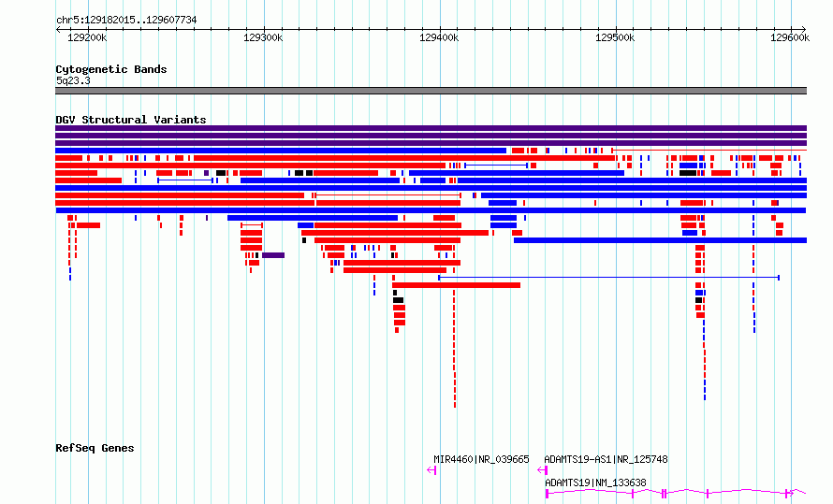Open the Cytogenetic Bands track title
Screen dimensions: 833x504
[x=111, y=69]
